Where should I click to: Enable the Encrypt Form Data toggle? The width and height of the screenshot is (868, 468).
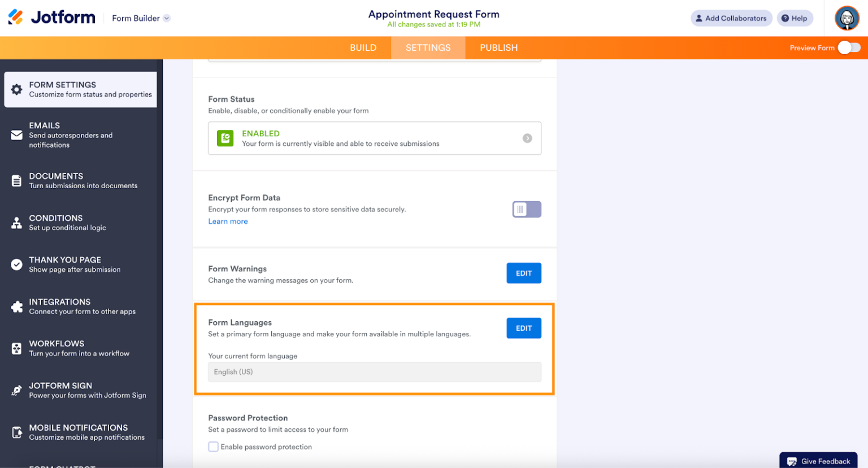coord(526,209)
